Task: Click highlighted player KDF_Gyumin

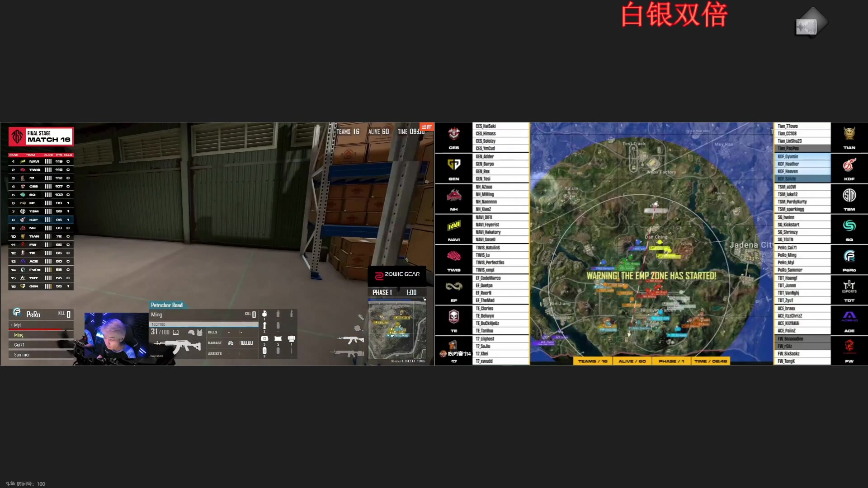Action: [x=788, y=157]
